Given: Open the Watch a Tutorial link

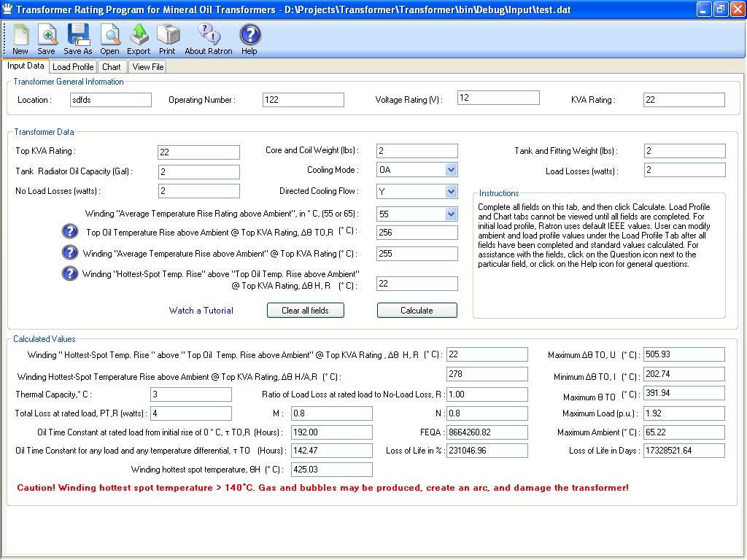Looking at the screenshot, I should pyautogui.click(x=201, y=311).
